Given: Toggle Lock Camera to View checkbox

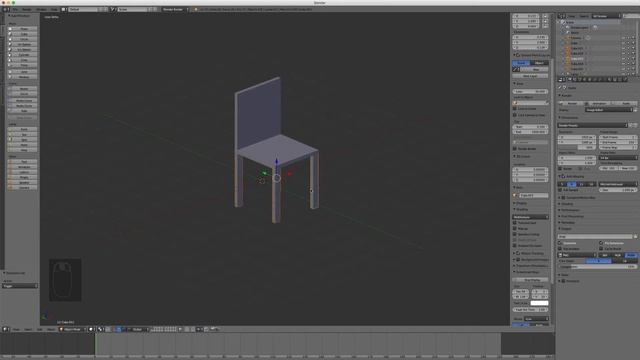Looking at the screenshot, I should 515,115.
